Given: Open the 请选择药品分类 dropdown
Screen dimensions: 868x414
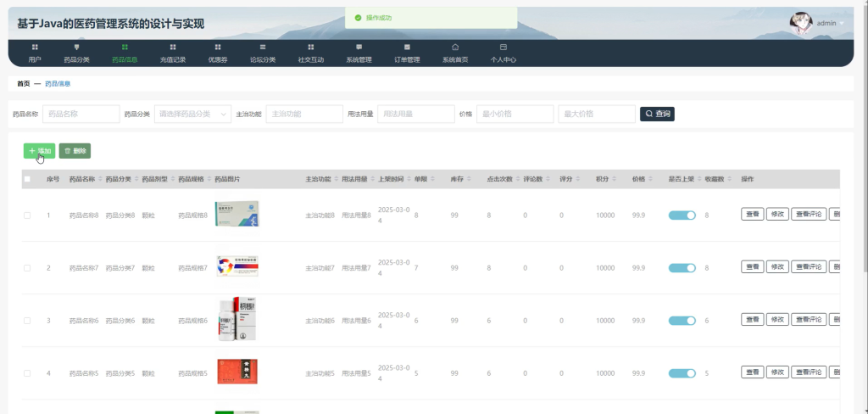Looking at the screenshot, I should [x=192, y=114].
